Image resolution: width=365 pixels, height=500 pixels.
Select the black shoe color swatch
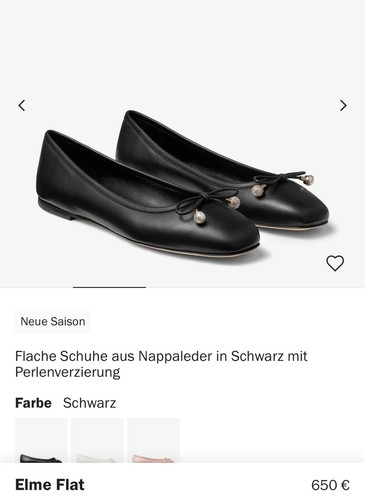tap(41, 440)
